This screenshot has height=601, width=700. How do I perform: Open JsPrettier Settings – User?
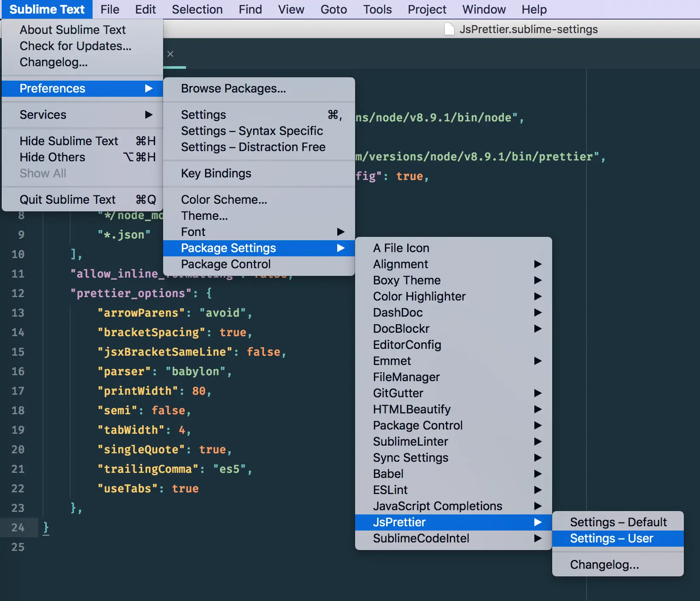point(618,538)
